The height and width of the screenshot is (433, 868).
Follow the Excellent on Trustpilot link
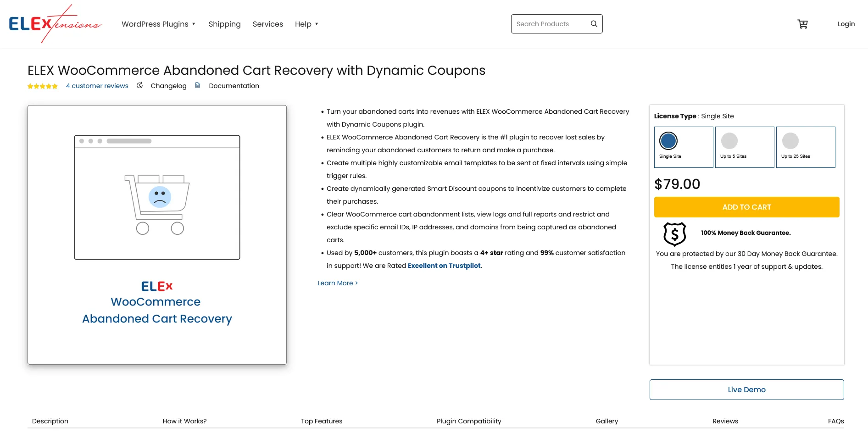444,266
